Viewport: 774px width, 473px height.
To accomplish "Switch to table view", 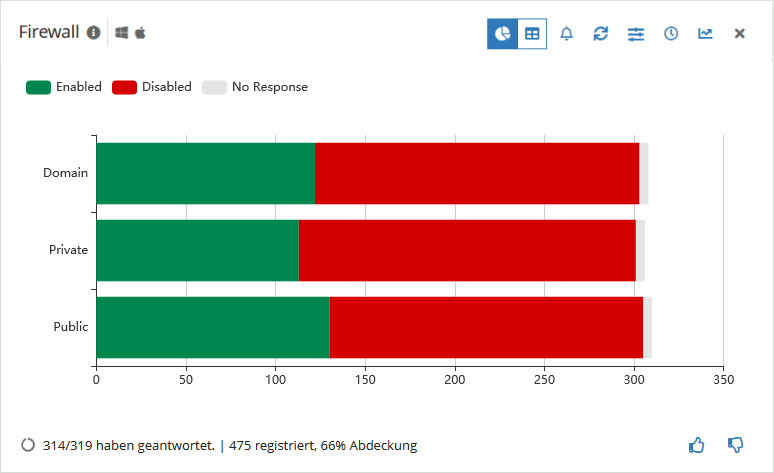I will pos(532,34).
